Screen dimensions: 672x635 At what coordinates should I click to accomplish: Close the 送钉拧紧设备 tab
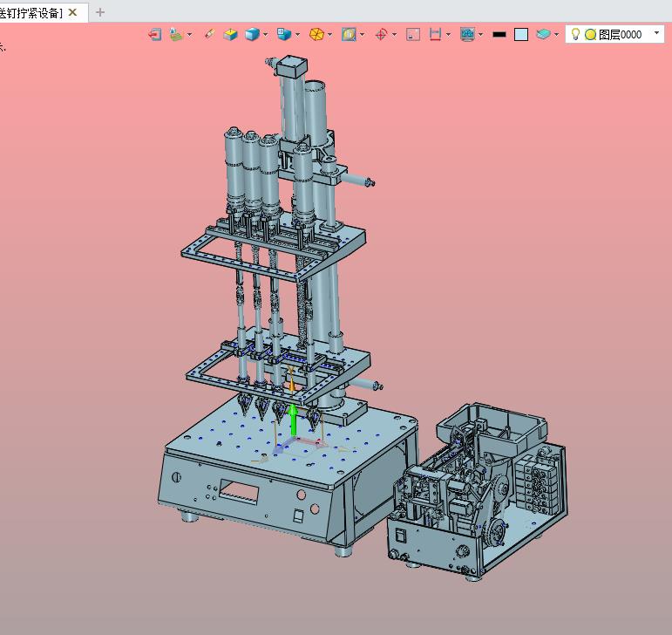pos(73,12)
